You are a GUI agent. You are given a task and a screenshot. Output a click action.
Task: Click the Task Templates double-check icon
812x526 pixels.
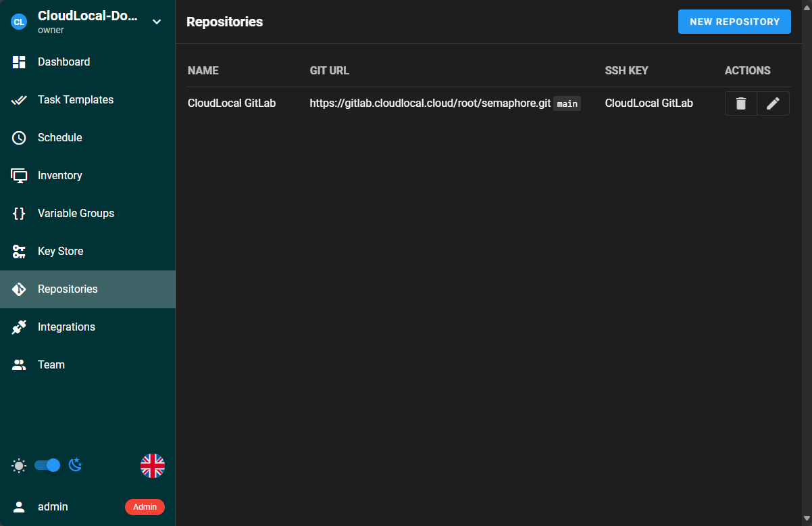coord(19,100)
